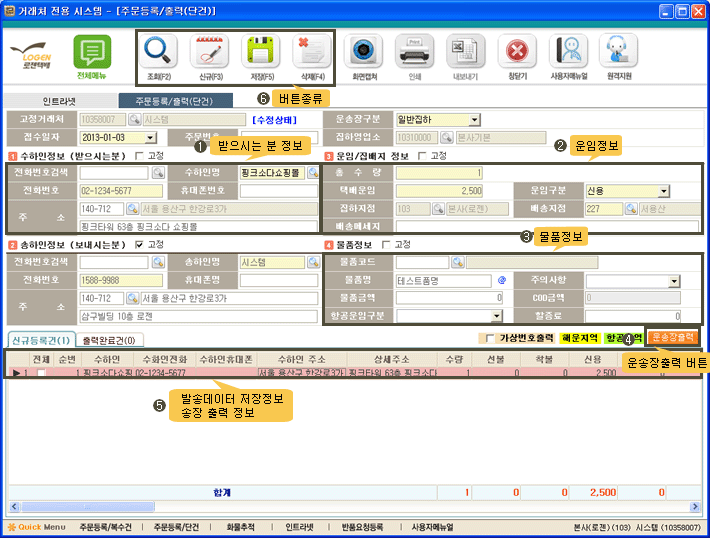
Task: Click search icon for 수하인 전화번호검색
Action: [x=158, y=172]
